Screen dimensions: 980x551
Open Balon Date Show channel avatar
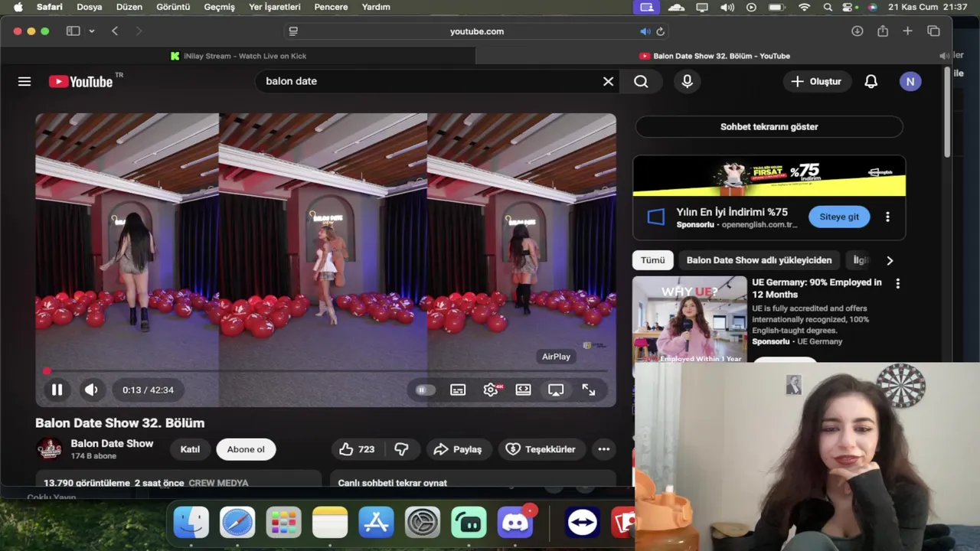coord(49,449)
